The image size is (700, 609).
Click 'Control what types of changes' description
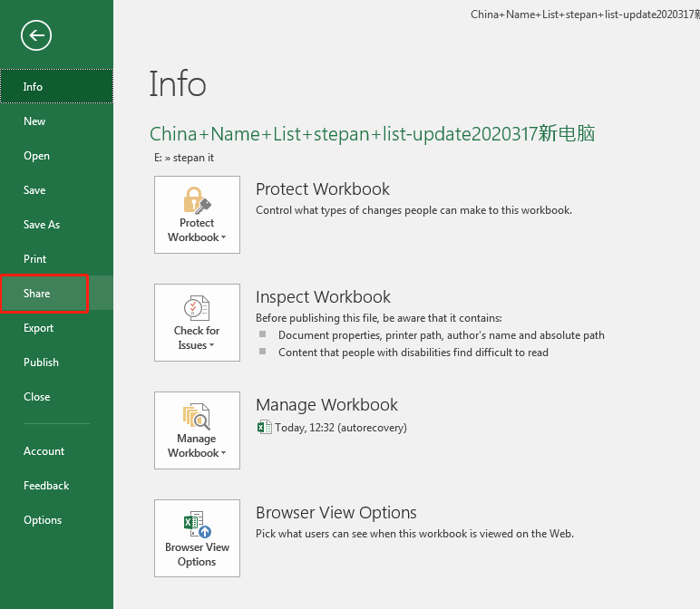click(413, 210)
